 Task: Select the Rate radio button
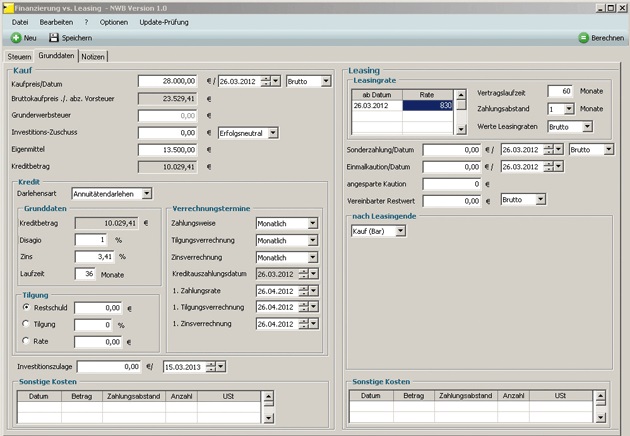pos(27,342)
